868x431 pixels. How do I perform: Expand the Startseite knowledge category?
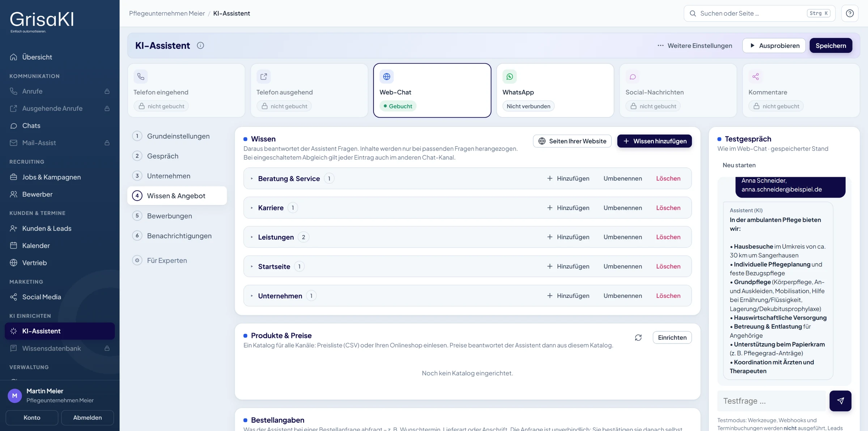pos(252,266)
